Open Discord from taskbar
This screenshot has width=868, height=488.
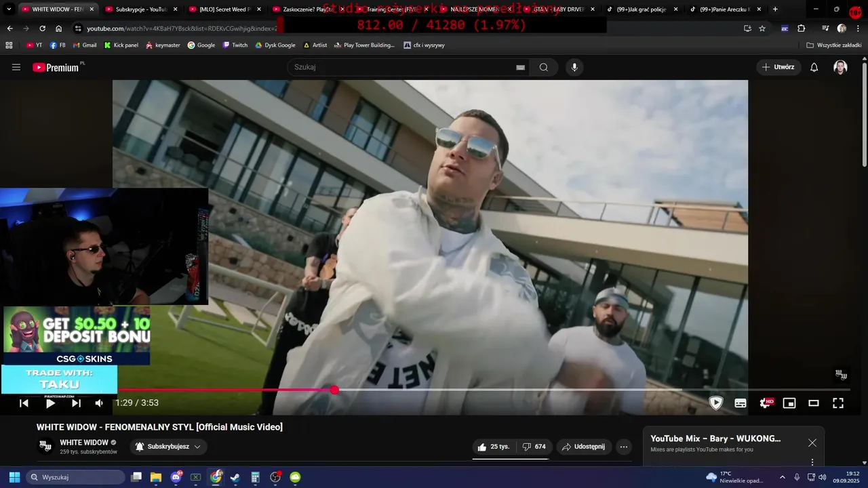176,477
